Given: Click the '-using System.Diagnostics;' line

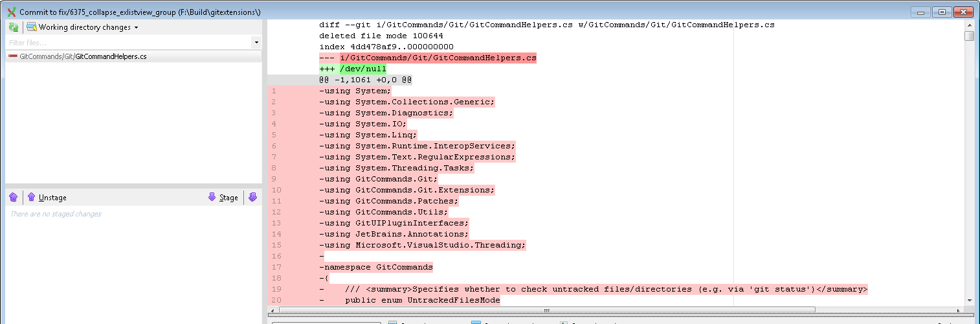Looking at the screenshot, I should (386, 113).
